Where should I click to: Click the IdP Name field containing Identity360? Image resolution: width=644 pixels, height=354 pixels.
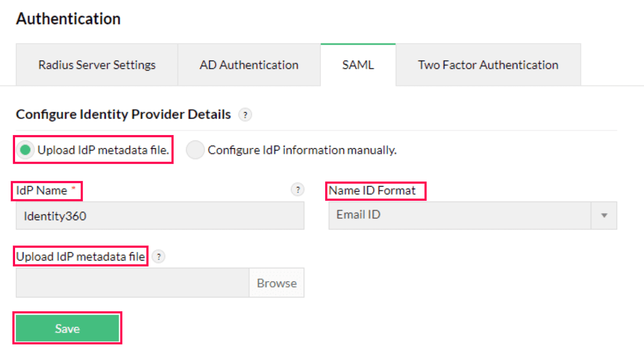click(160, 215)
